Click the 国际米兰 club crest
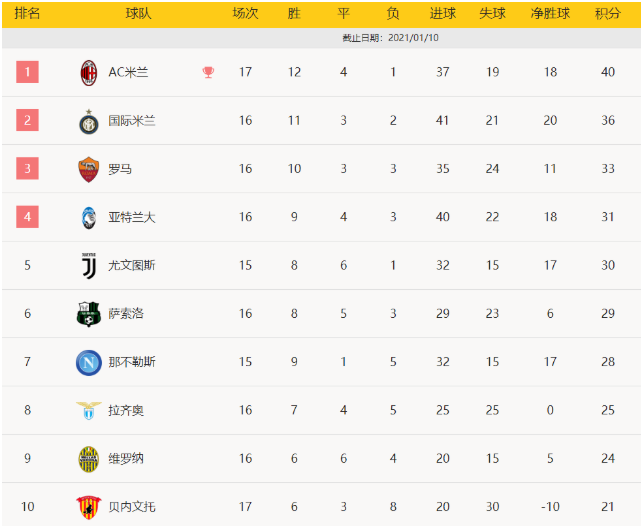The width and height of the screenshot is (641, 526). [89, 121]
